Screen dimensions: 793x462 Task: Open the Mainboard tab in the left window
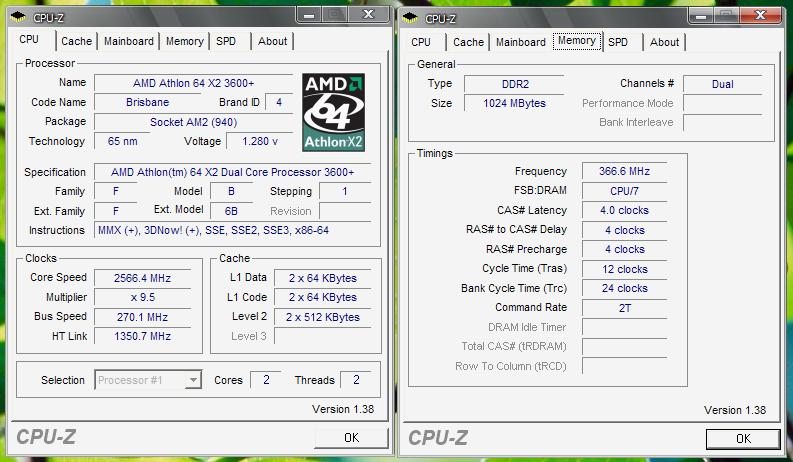click(x=128, y=41)
